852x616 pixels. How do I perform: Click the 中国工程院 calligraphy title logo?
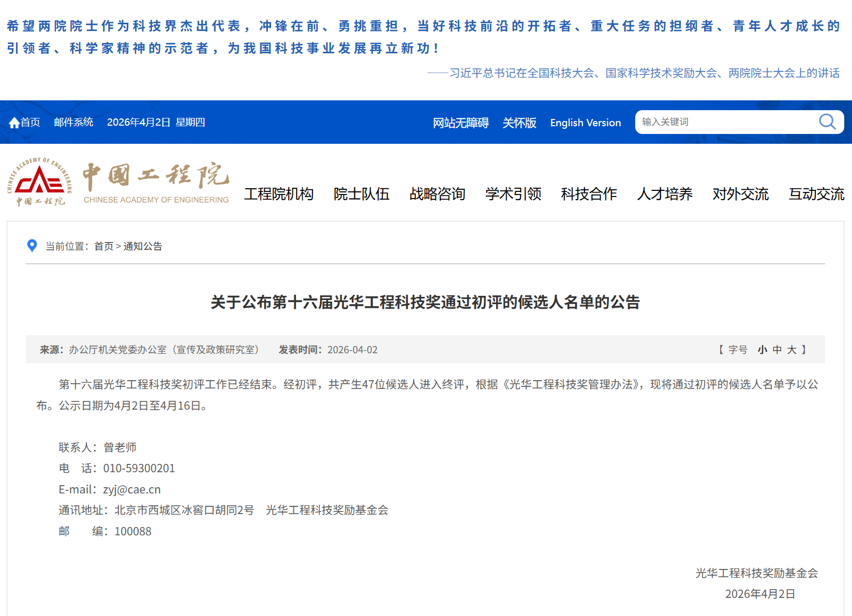pyautogui.click(x=156, y=177)
